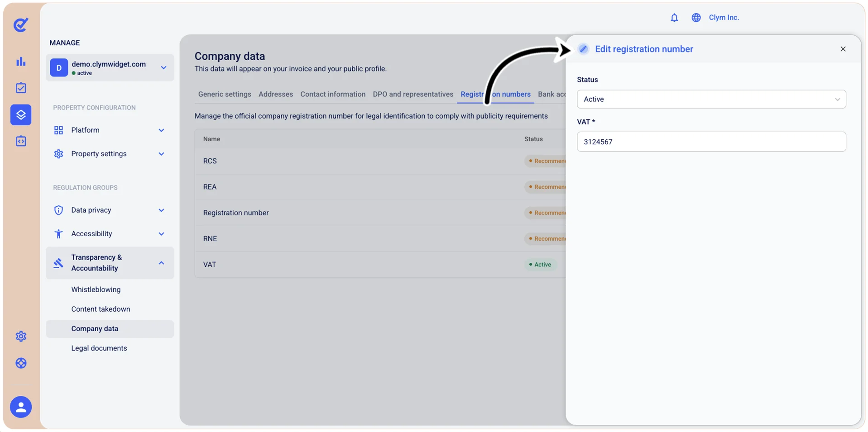Screen dimensions: 868x432
Task: Switch to DPO and representatives tab
Action: 413,94
